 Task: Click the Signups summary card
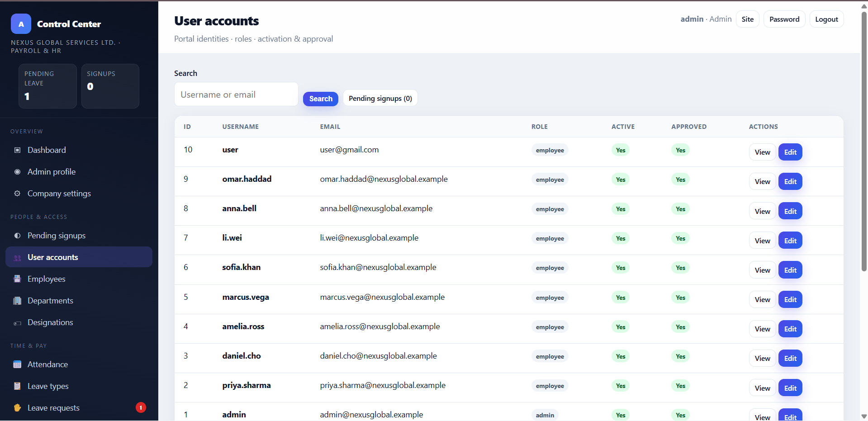110,86
